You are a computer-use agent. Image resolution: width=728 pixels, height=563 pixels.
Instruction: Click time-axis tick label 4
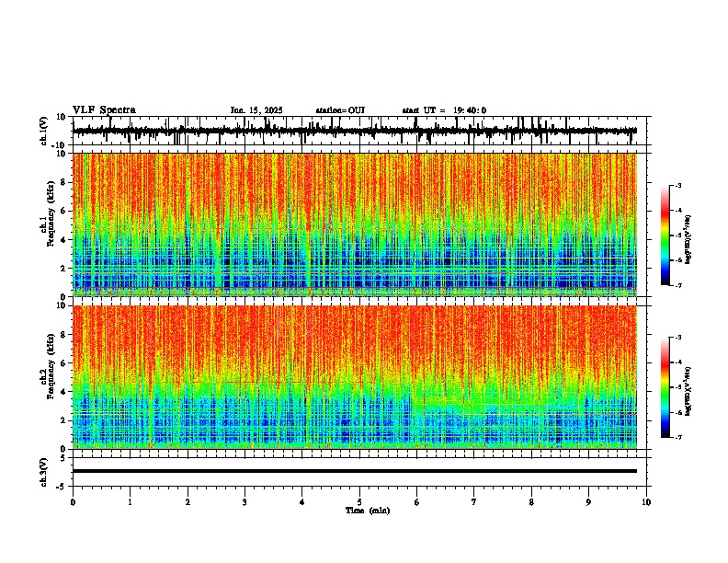(x=302, y=502)
